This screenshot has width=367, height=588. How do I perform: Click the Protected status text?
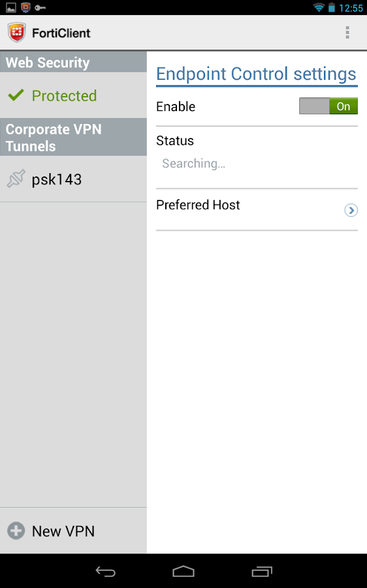tap(64, 95)
